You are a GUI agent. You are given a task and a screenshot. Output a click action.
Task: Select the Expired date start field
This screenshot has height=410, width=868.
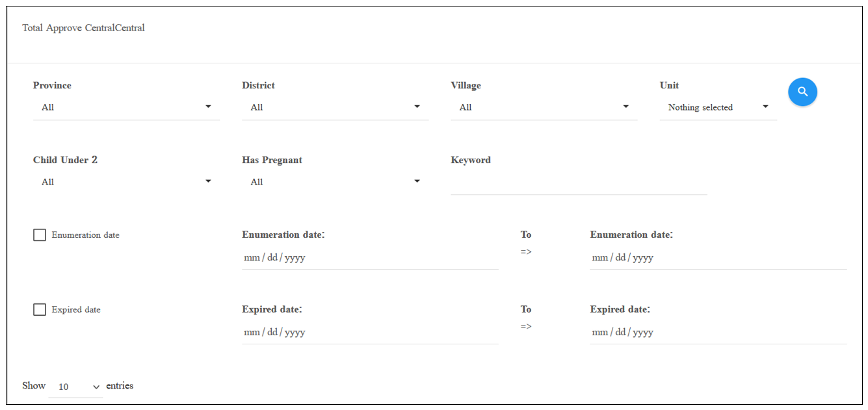370,332
